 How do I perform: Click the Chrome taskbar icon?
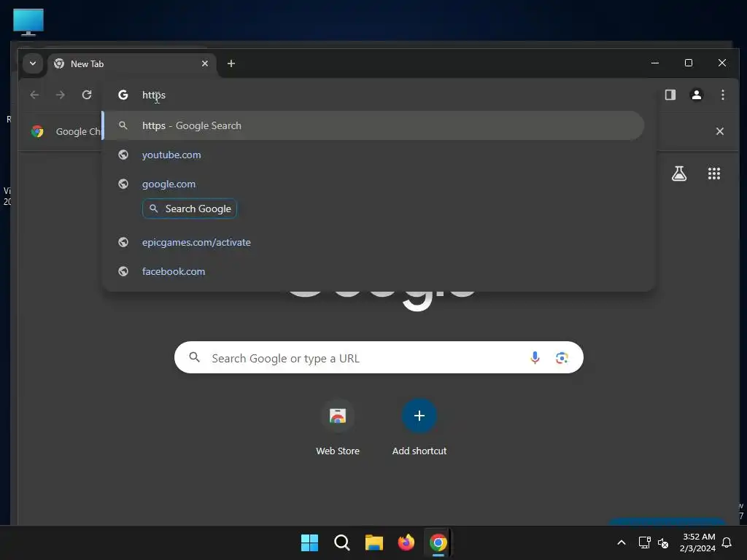tap(438, 542)
